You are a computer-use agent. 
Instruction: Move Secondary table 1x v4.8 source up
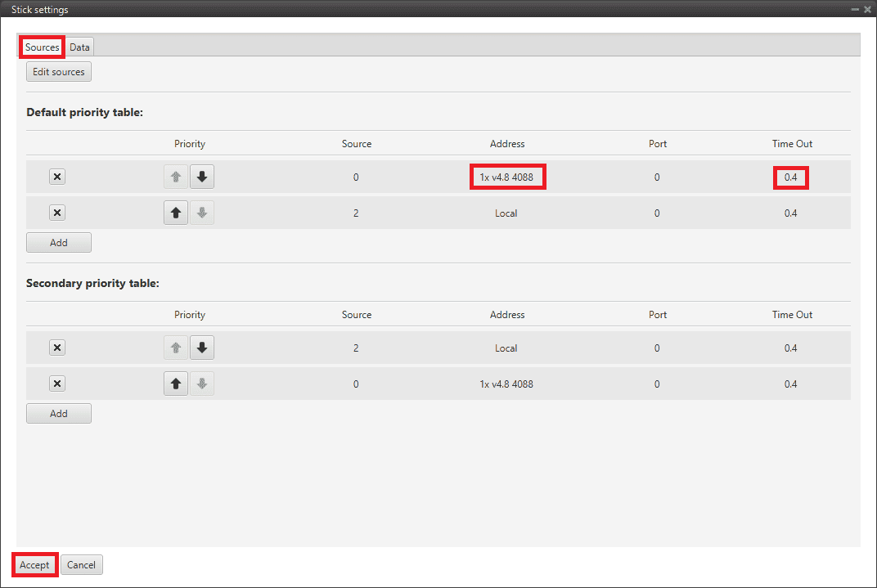[175, 384]
